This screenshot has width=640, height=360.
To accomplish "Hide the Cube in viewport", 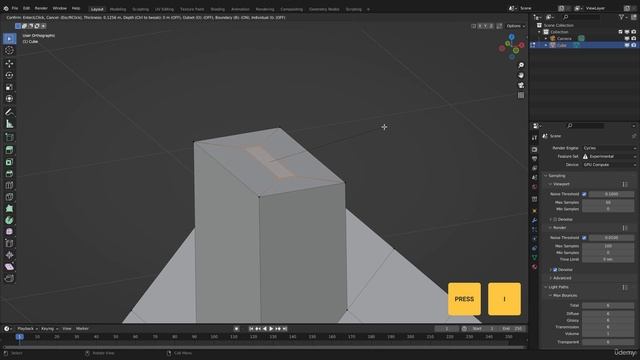I will (627, 45).
